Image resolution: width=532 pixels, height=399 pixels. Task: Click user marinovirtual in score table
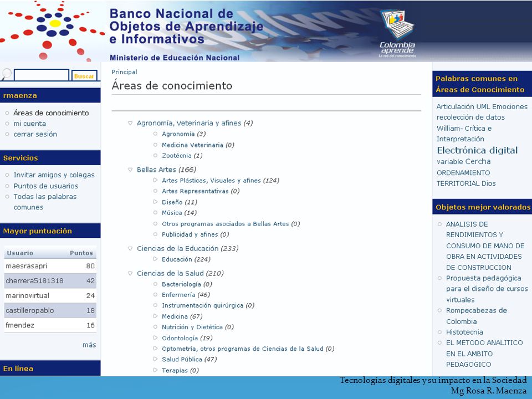(x=28, y=295)
